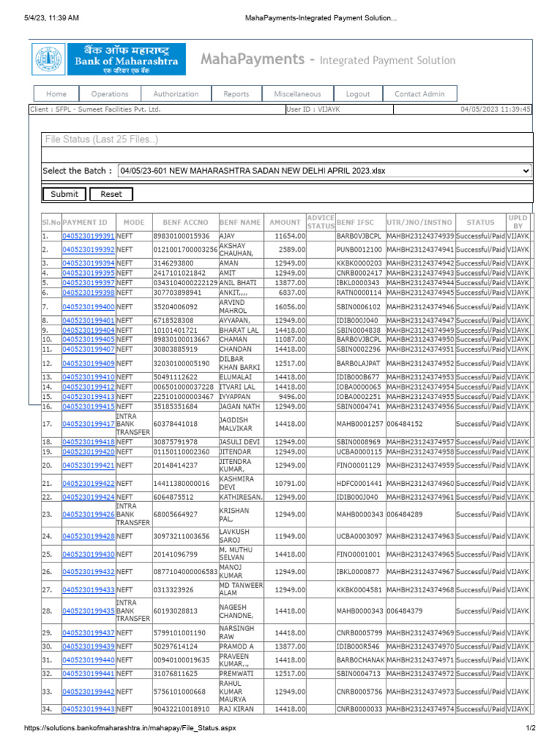Open payment ID 0405230199404 link
Screen dimensions: 560x747
tap(88, 330)
